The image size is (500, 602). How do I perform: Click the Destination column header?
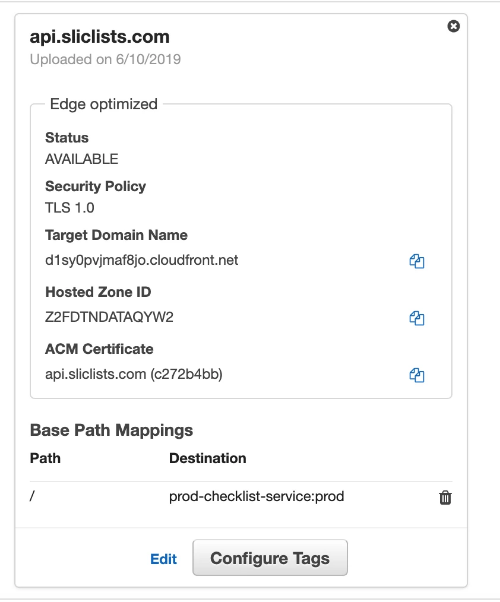208,458
